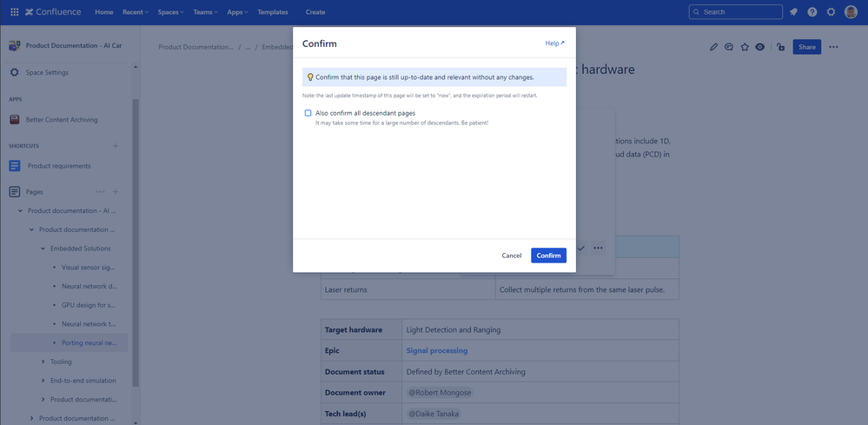The image size is (868, 425).
Task: Click Better Content Archiving app icon
Action: (x=15, y=120)
